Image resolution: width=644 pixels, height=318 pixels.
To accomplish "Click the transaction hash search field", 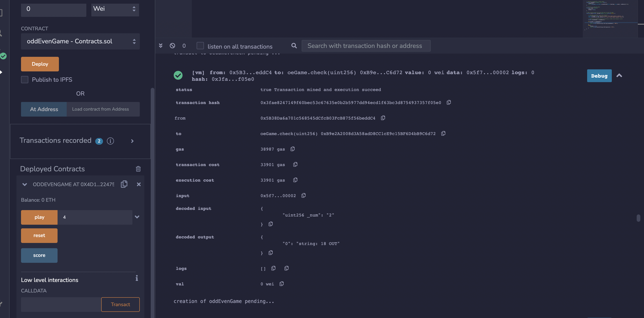I will (x=366, y=46).
